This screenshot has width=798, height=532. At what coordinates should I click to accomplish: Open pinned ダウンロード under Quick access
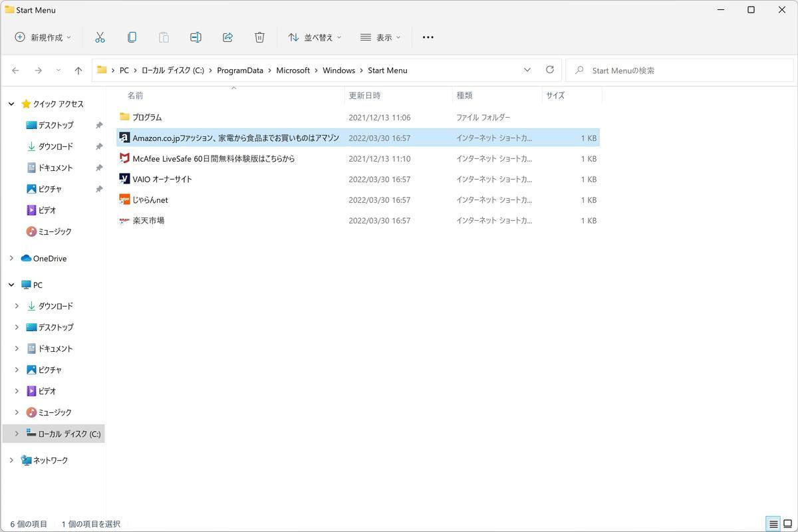coord(56,146)
